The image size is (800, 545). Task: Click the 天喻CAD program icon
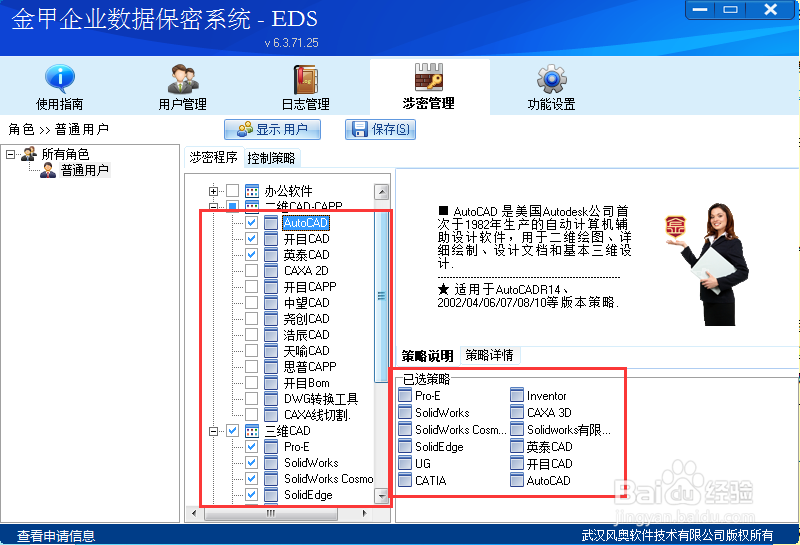(x=271, y=351)
